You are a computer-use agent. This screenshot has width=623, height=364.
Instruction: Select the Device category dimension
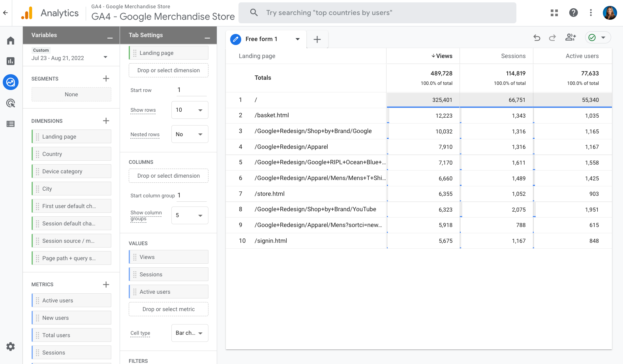[71, 171]
